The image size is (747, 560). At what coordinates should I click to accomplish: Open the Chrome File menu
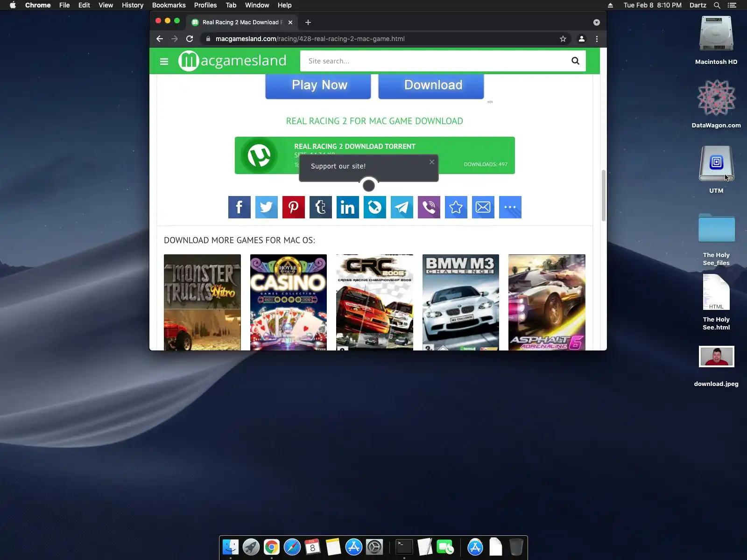pyautogui.click(x=64, y=5)
